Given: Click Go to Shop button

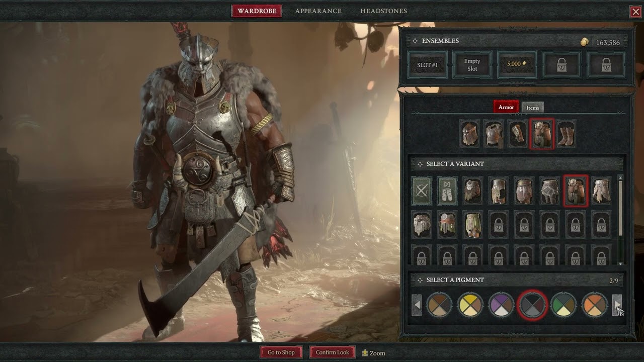Looking at the screenshot, I should [281, 352].
